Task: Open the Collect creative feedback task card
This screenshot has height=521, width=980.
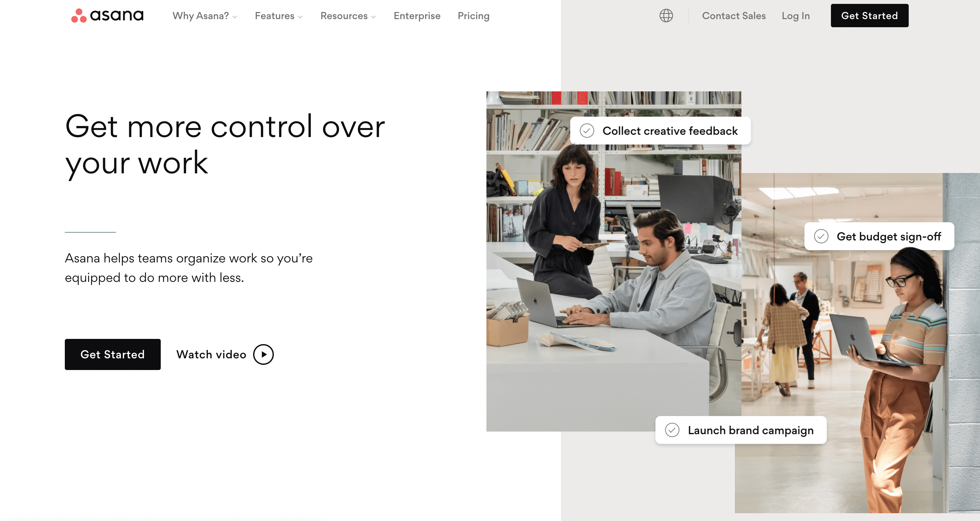Action: (660, 131)
